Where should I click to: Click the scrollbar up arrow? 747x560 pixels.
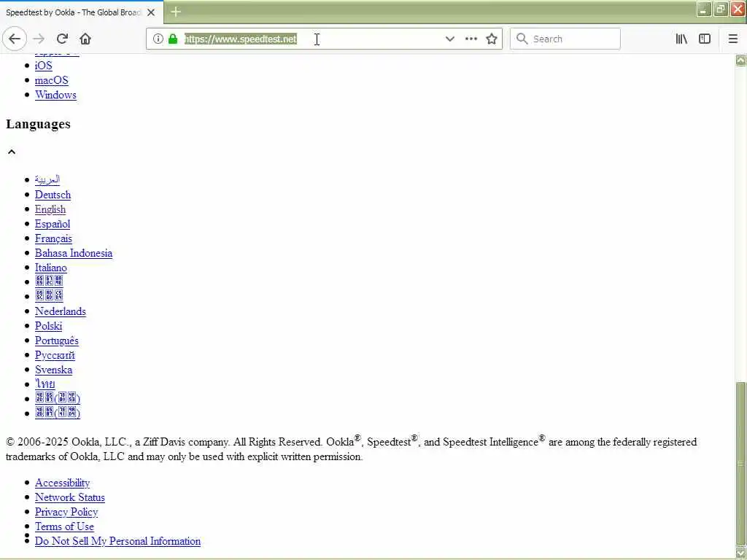coord(741,60)
